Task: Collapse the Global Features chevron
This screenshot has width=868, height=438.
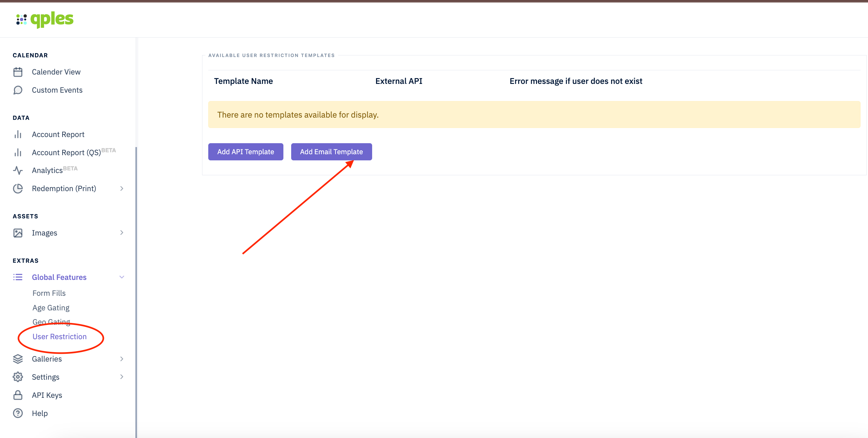Action: pos(122,277)
